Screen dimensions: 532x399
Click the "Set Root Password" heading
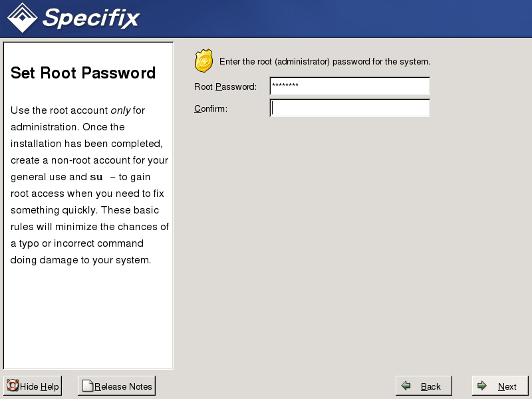[x=83, y=73]
